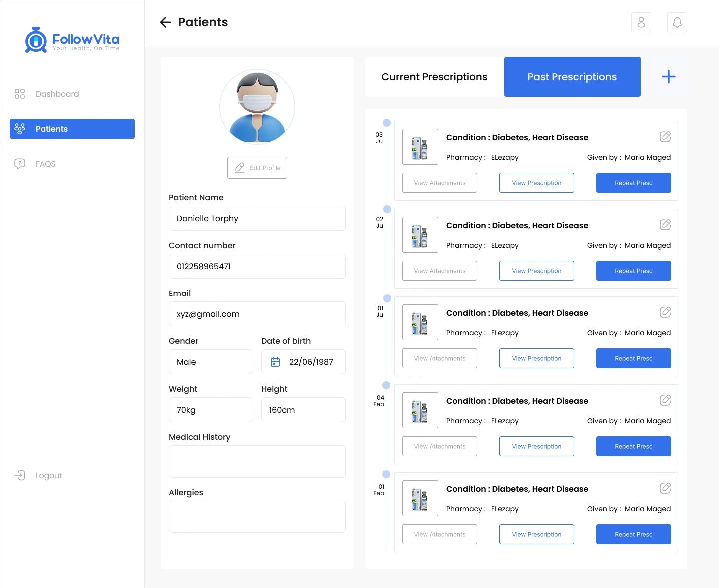Click edit icon on the 04 Feb prescription
The width and height of the screenshot is (719, 588).
click(x=665, y=400)
